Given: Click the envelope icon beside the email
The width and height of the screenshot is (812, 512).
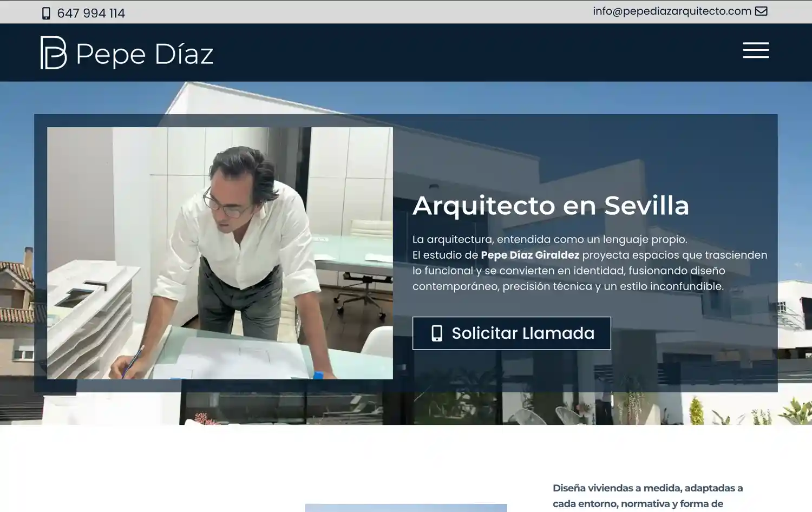Looking at the screenshot, I should pos(761,11).
